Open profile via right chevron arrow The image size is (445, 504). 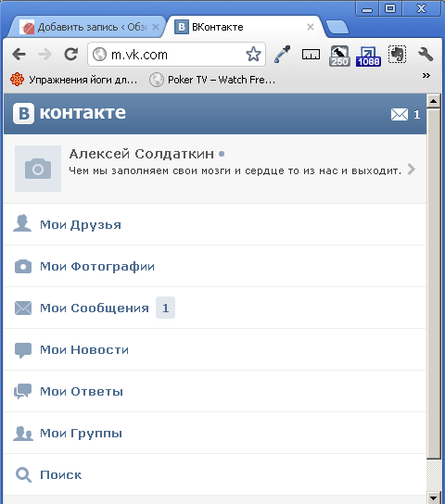(412, 169)
